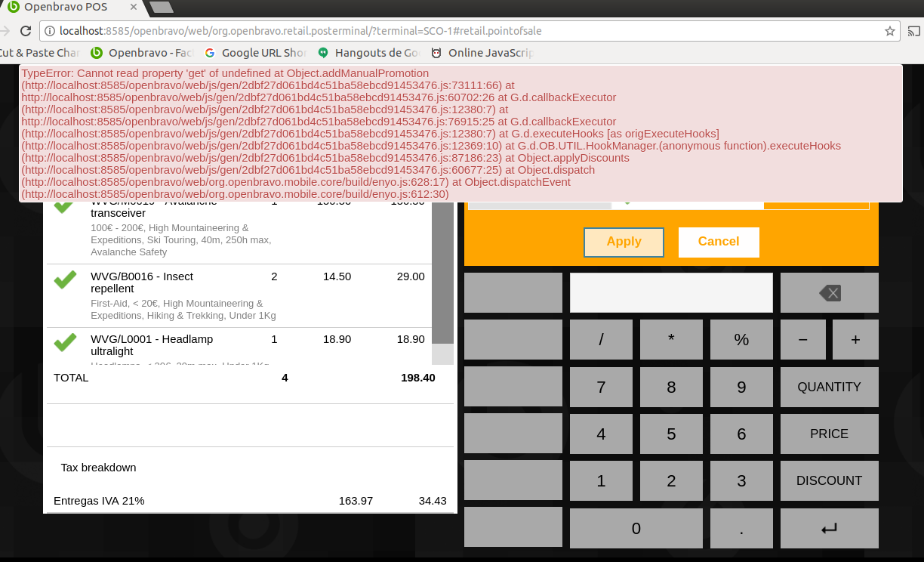
Task: Select the WVG/L0001 Headlamp ultralight line
Action: pyautogui.click(x=239, y=346)
